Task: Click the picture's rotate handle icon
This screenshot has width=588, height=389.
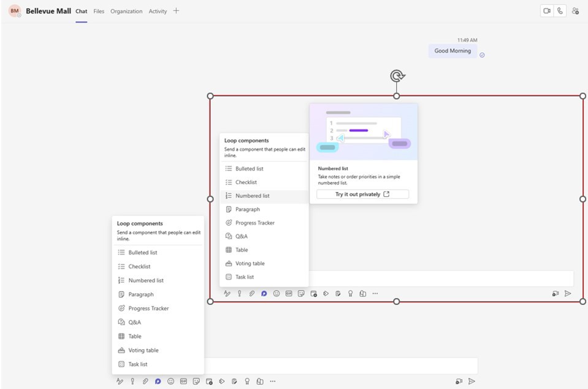Action: (397, 76)
